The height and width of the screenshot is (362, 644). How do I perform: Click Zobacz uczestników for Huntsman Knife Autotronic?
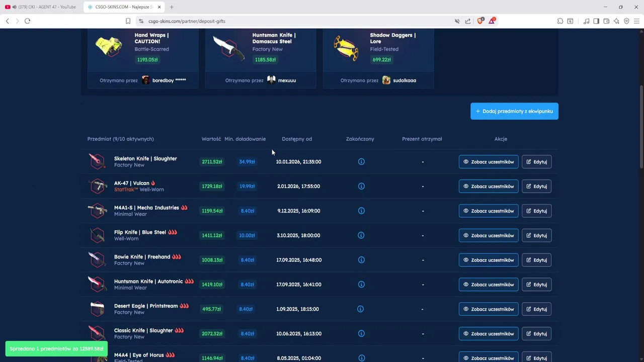tap(489, 285)
